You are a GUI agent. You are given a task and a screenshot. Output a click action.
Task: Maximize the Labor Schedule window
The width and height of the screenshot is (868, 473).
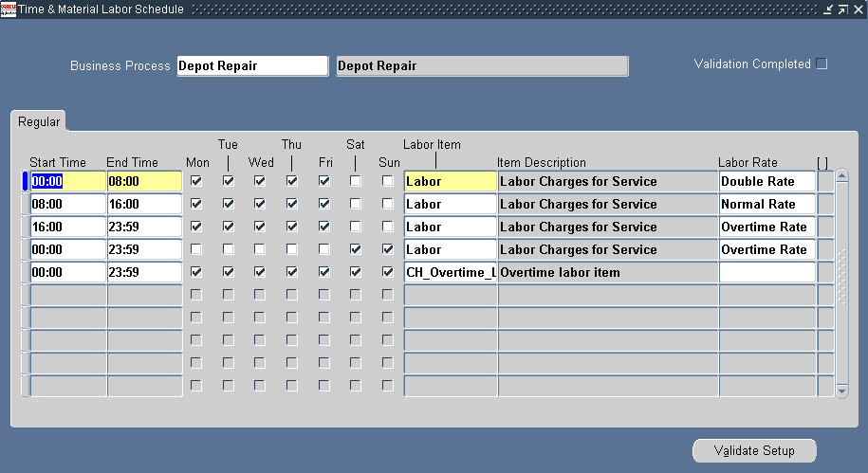click(843, 9)
